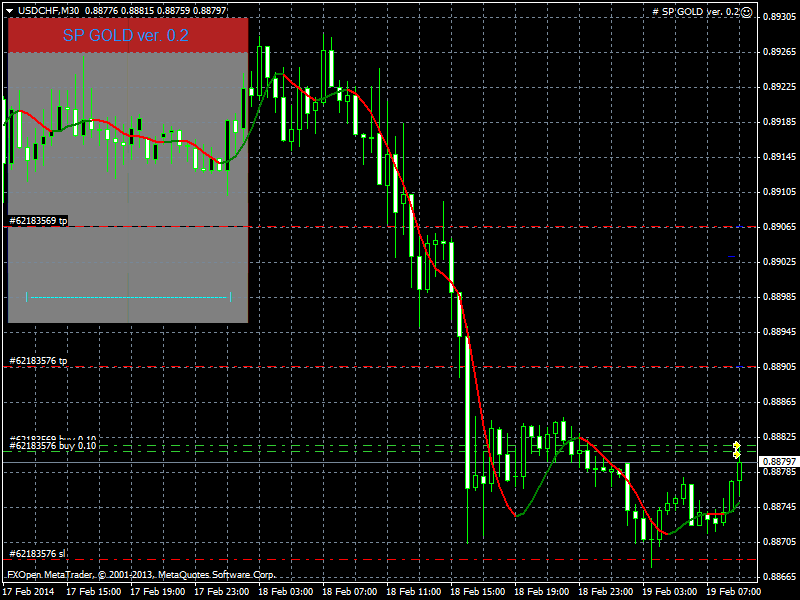
Task: Click the FXOpen MetaTrader copyright text
Action: (141, 574)
